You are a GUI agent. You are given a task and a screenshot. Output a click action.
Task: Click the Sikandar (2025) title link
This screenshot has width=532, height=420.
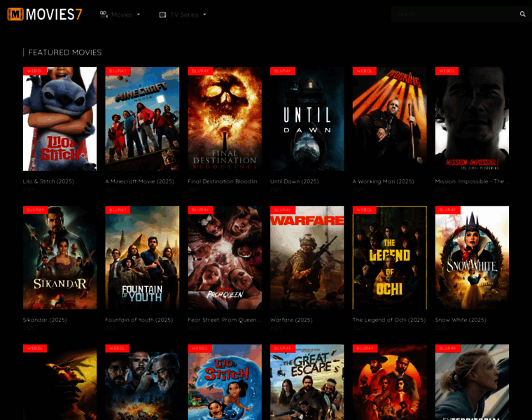coord(45,320)
